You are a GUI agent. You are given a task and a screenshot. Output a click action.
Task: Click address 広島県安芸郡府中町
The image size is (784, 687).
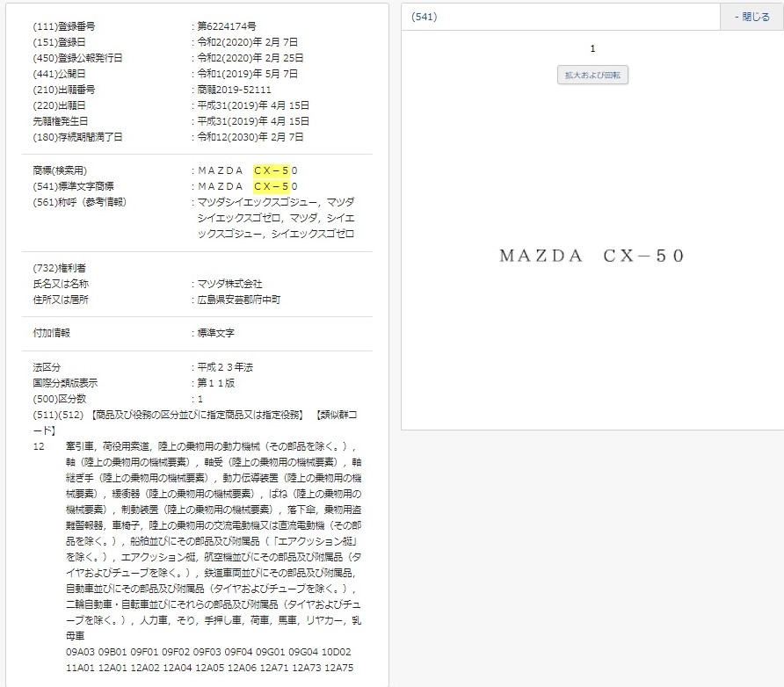point(239,300)
